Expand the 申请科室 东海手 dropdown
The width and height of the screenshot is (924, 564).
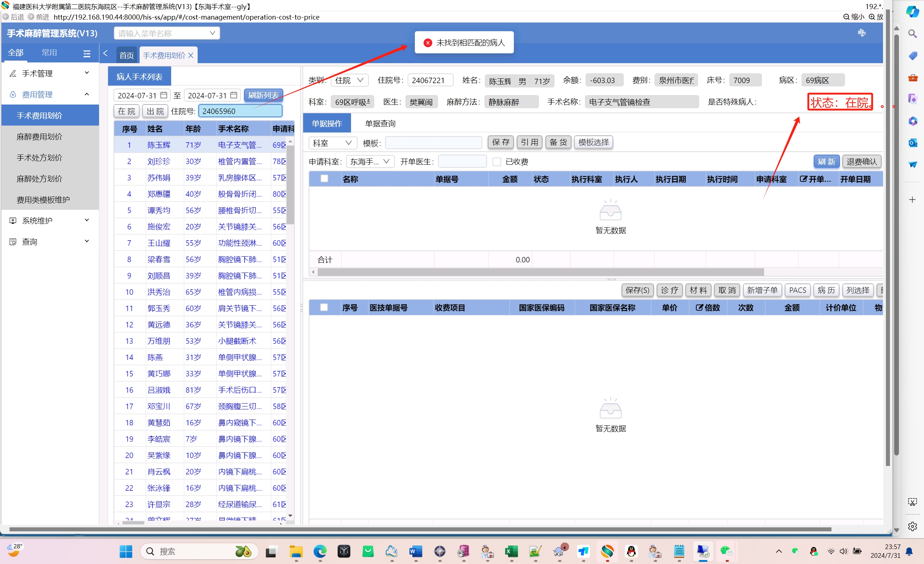371,162
